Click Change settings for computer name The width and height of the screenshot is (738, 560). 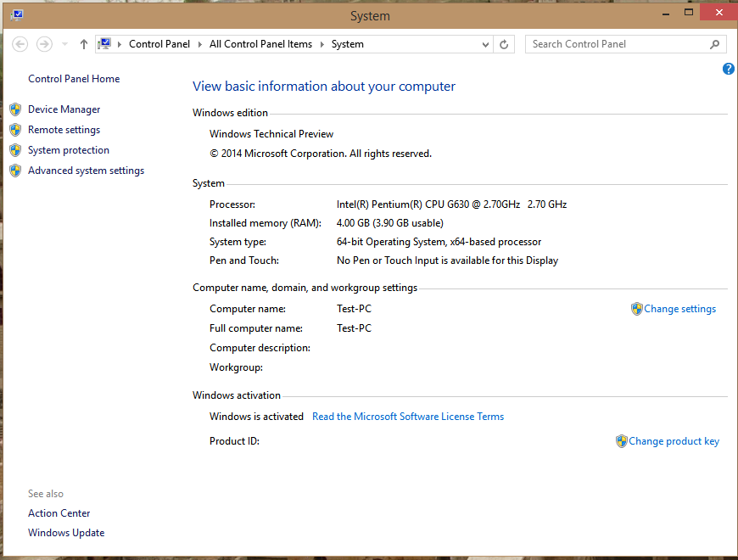coord(679,309)
